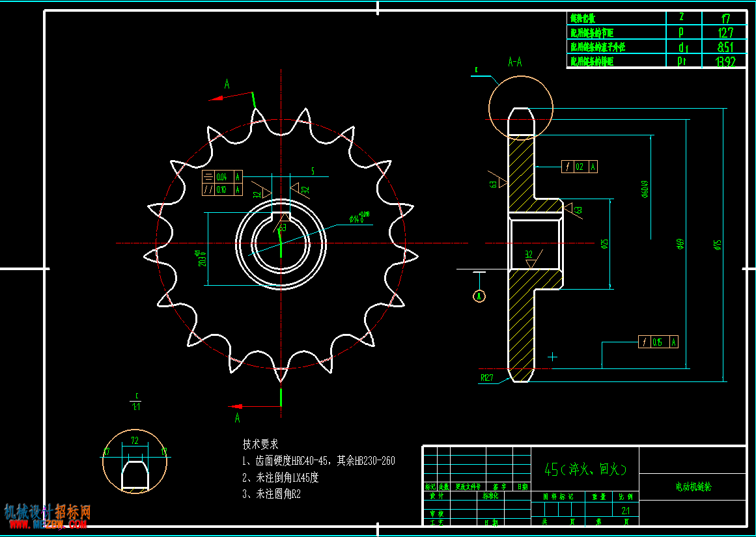Click the 13.92 value in parameter table

725,61
